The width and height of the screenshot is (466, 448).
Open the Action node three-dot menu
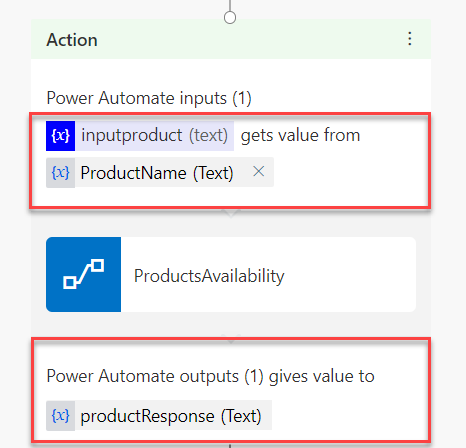[x=410, y=39]
